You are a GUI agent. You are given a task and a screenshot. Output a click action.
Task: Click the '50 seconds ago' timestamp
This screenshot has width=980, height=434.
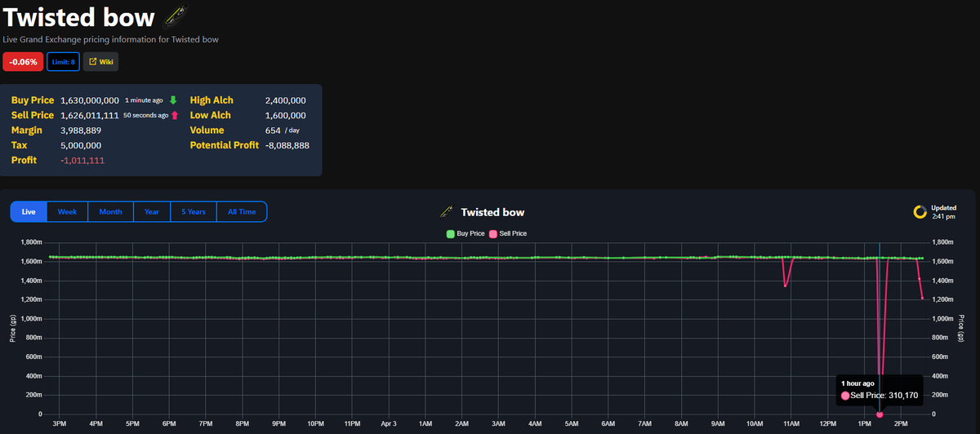coord(145,115)
